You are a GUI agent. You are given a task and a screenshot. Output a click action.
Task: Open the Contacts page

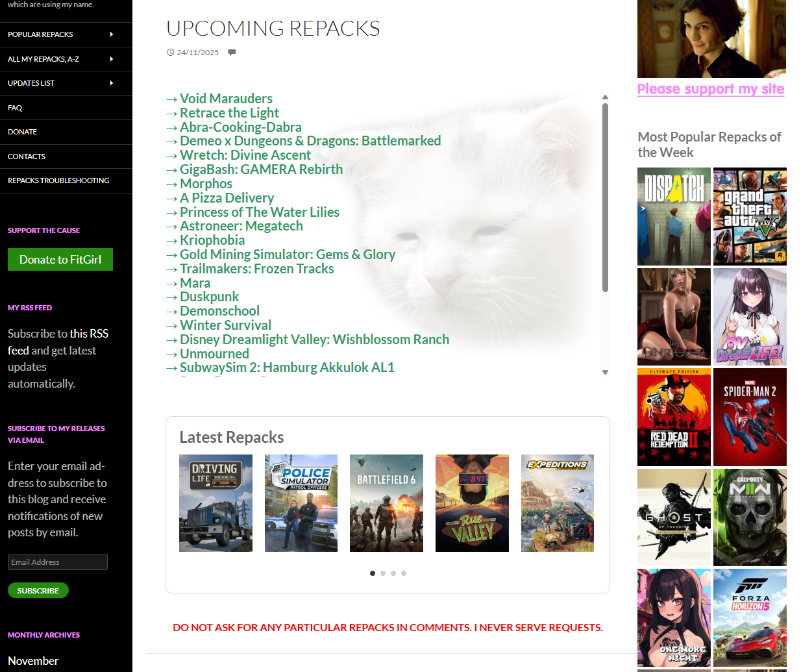[27, 156]
